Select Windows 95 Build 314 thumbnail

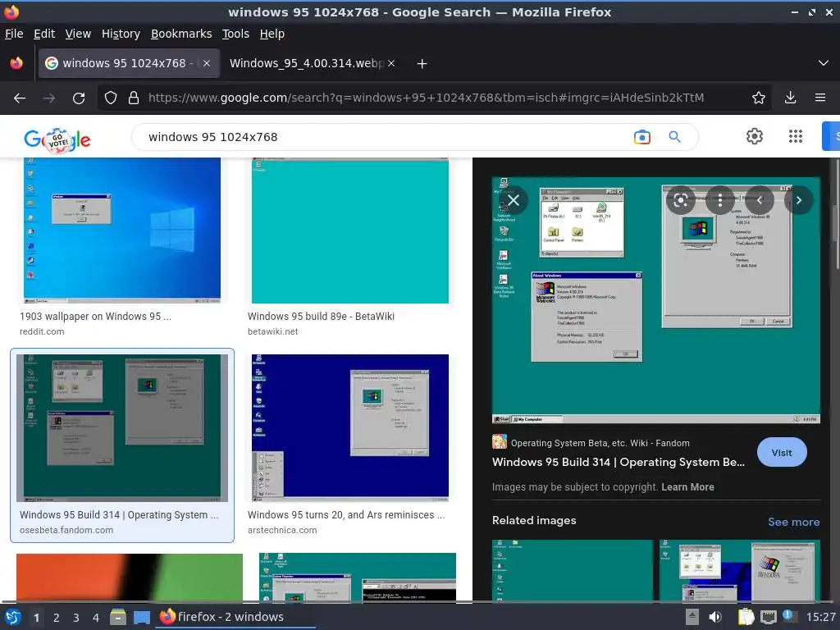pos(121,428)
